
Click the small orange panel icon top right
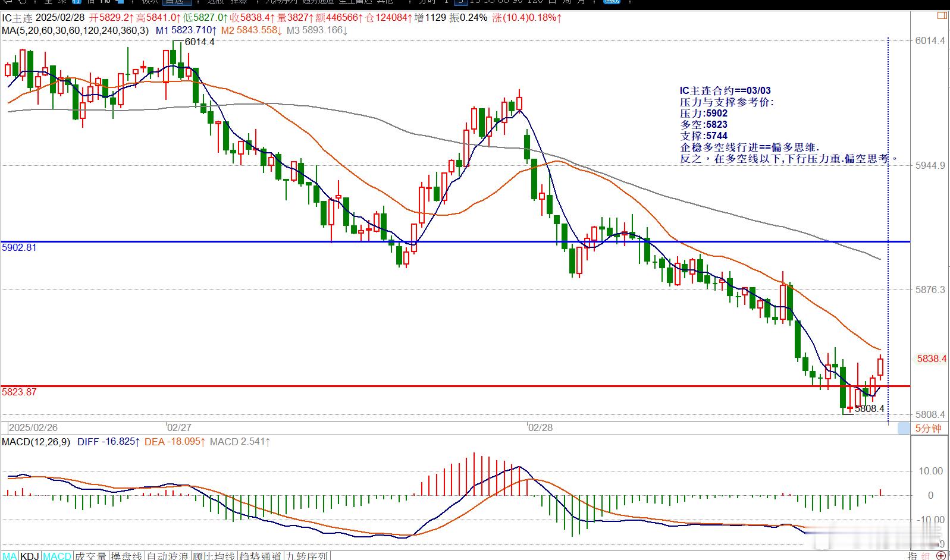pyautogui.click(x=943, y=16)
